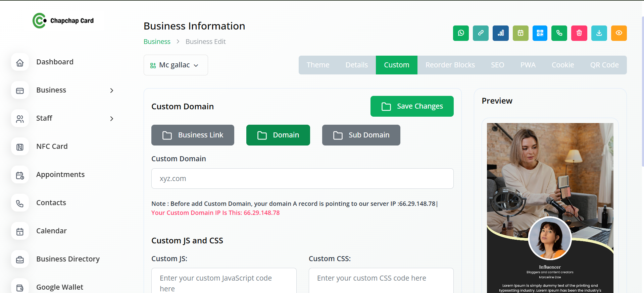
Task: Select the Domain option button
Action: point(278,135)
